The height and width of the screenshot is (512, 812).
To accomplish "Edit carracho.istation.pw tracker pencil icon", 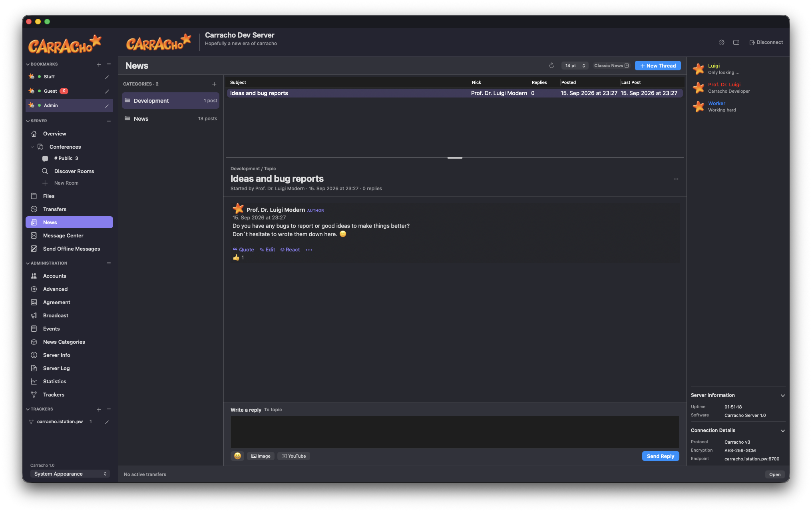I will coord(107,422).
